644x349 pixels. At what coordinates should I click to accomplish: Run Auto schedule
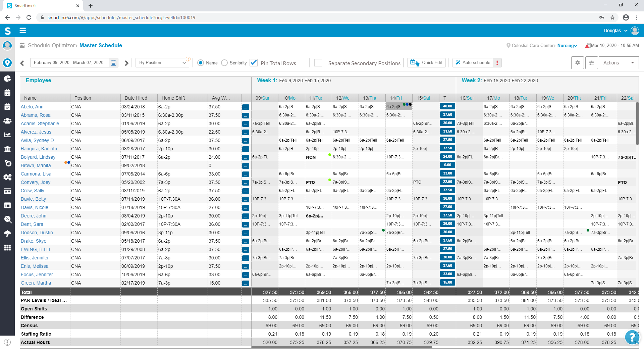coord(473,62)
